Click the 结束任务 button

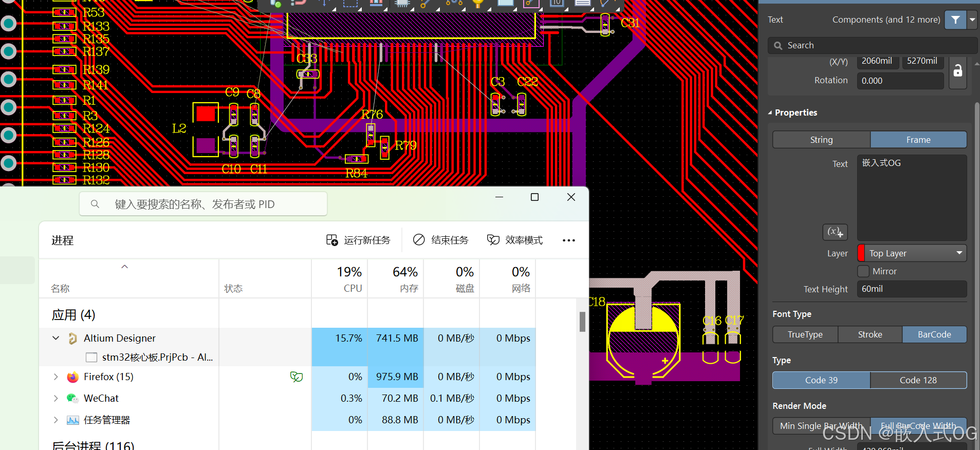[x=441, y=240]
